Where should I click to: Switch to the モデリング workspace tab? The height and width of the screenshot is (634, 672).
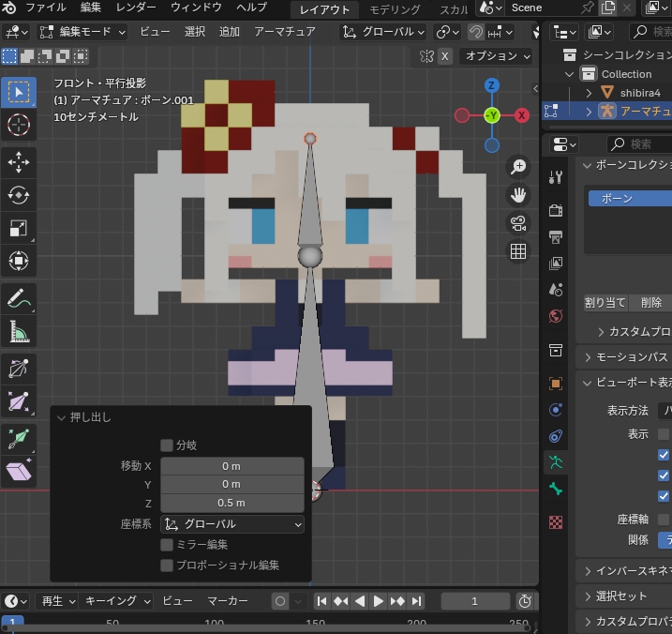coord(395,9)
